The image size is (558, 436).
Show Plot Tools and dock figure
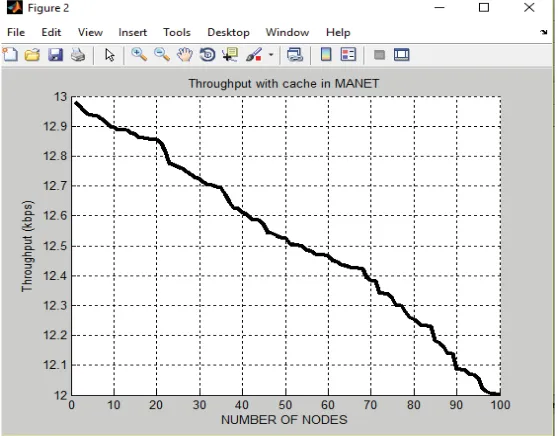click(402, 55)
